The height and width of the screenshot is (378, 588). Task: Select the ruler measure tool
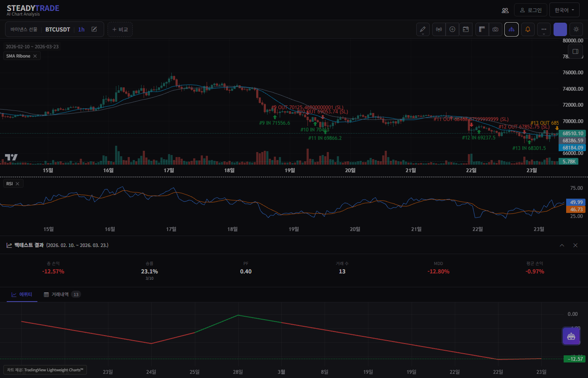482,29
